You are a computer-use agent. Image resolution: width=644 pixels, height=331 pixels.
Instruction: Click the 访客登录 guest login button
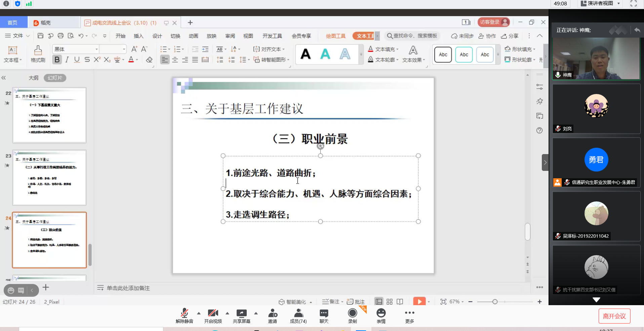point(493,22)
